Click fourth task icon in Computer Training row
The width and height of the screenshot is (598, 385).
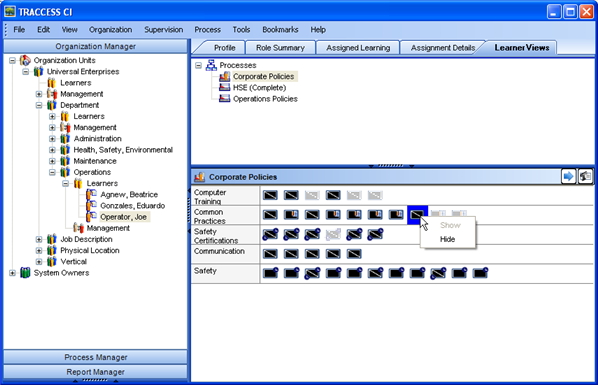[x=333, y=195]
